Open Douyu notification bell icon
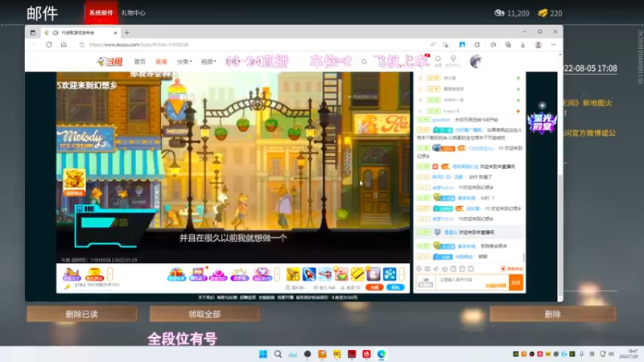The height and width of the screenshot is (362, 644). coord(438,59)
